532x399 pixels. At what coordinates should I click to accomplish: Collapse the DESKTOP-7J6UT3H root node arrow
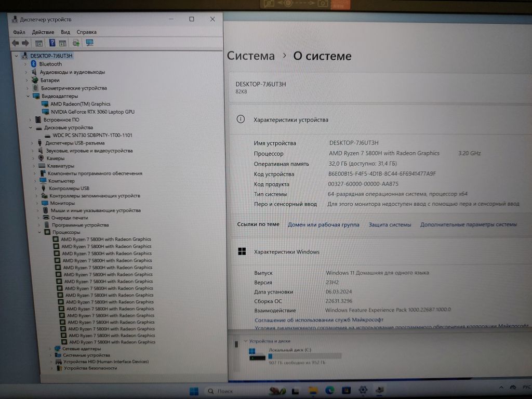16,56
